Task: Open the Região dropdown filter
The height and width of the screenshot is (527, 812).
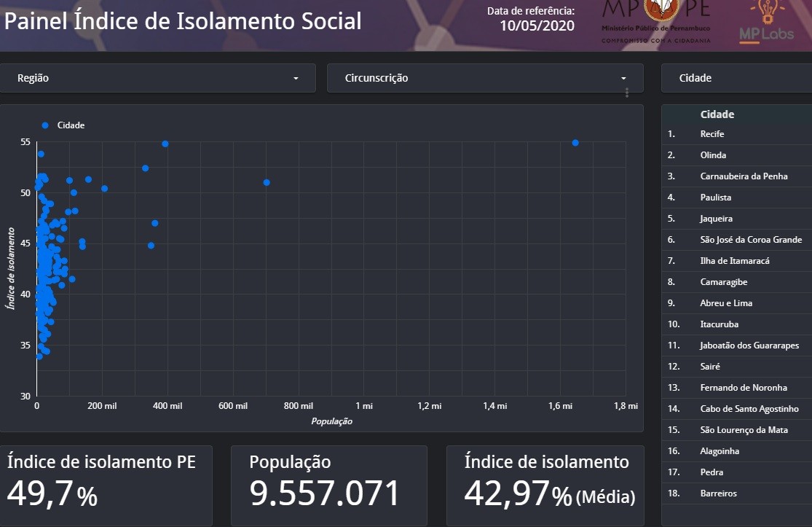Action: 157,78
